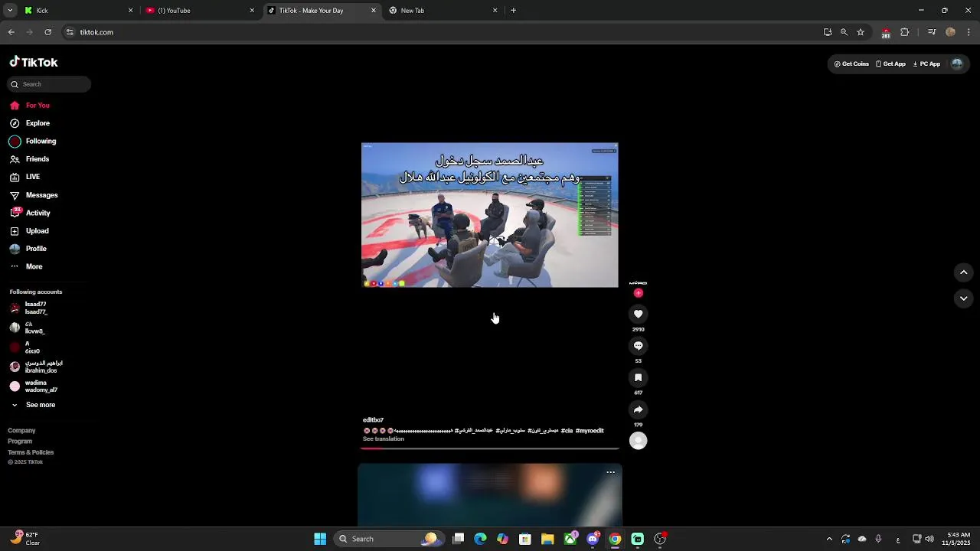980x551 pixels.
Task: Reload the page
Action: (x=47, y=32)
